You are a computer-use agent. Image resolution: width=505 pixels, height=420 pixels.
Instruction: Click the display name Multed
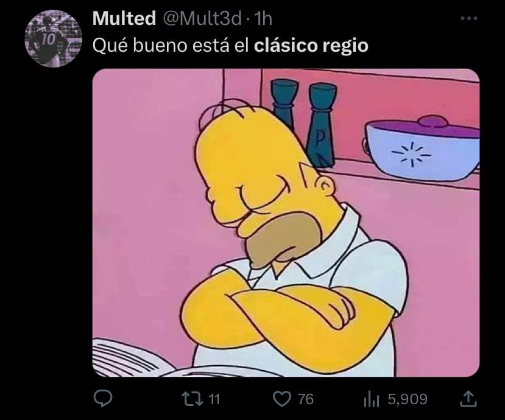tap(124, 18)
